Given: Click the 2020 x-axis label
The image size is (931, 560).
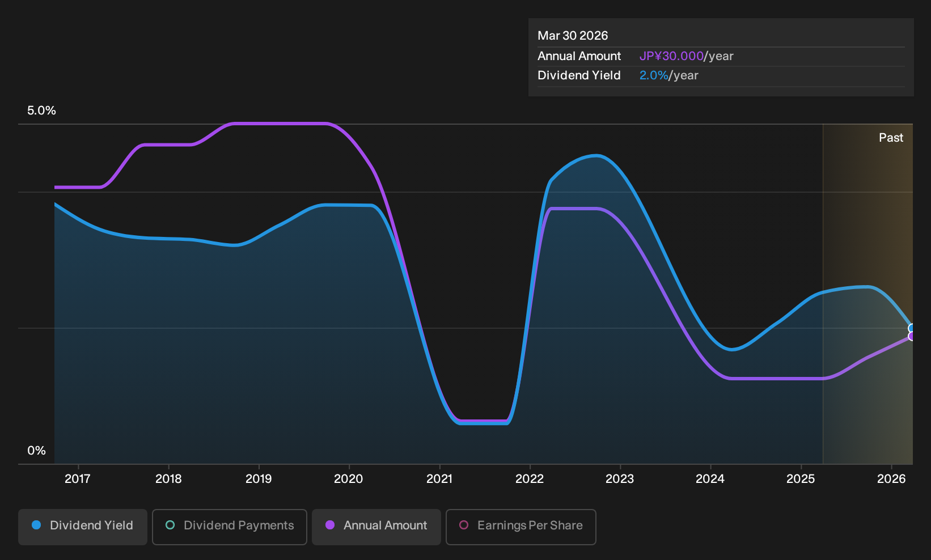Looking at the screenshot, I should 349,479.
